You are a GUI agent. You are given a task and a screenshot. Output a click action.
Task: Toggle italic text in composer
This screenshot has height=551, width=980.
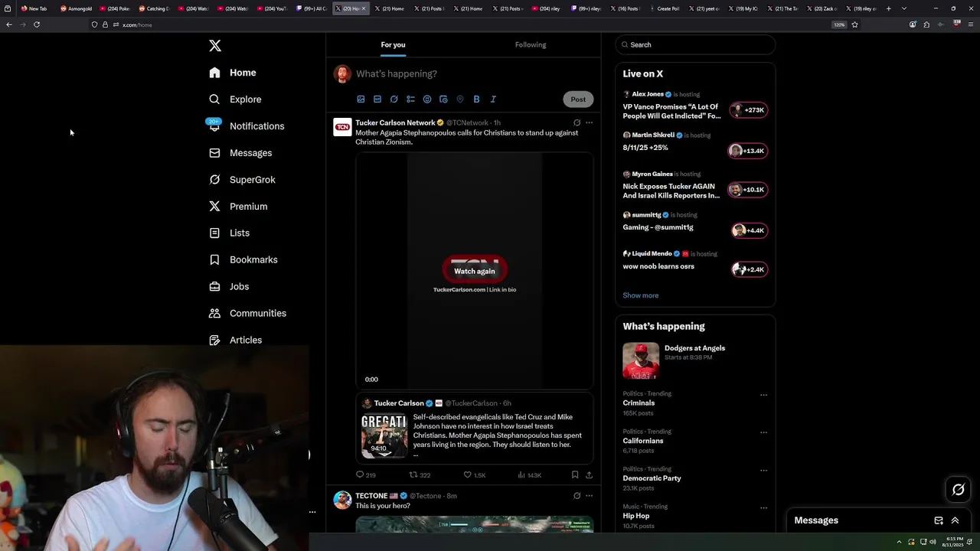(493, 99)
